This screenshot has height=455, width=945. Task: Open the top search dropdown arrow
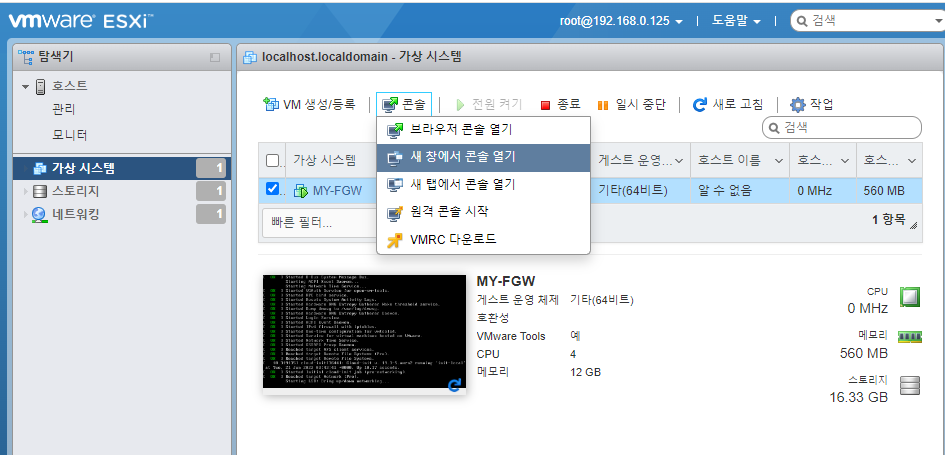tap(938, 21)
